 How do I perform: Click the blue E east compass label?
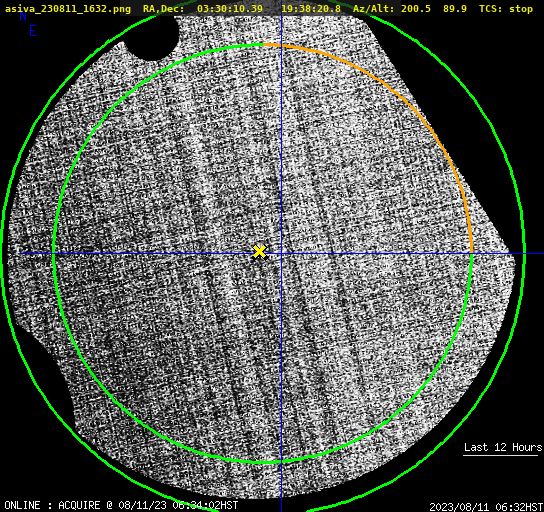tap(33, 31)
